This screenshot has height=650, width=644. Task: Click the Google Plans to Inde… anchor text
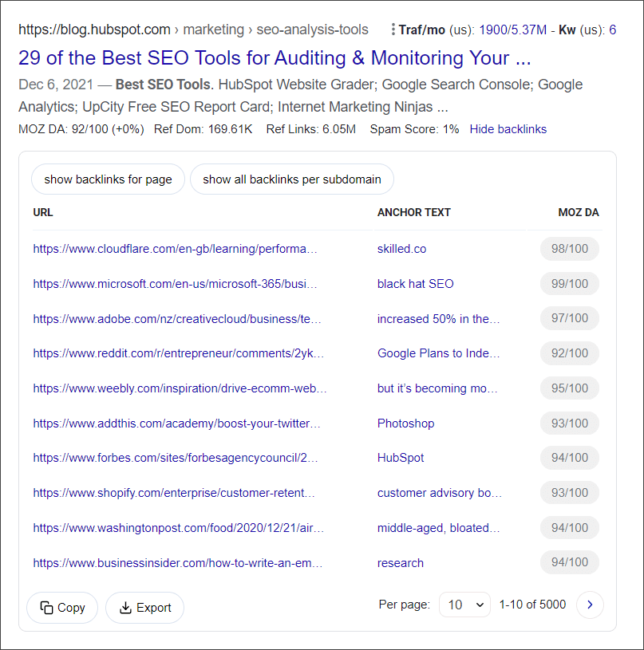pyautogui.click(x=439, y=353)
